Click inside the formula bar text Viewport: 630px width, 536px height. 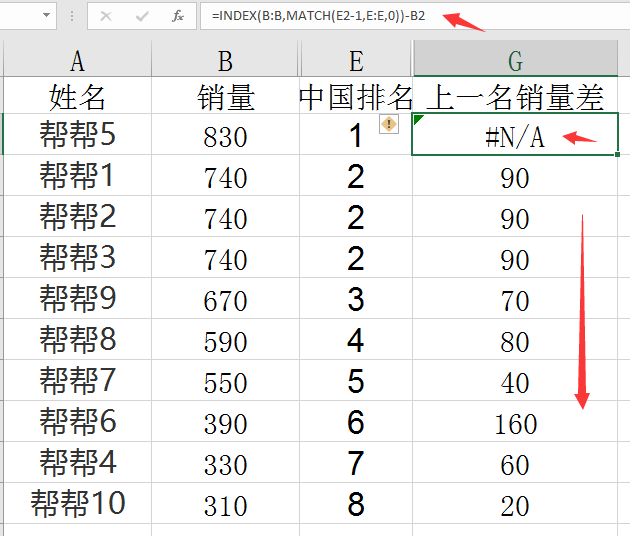click(x=319, y=16)
